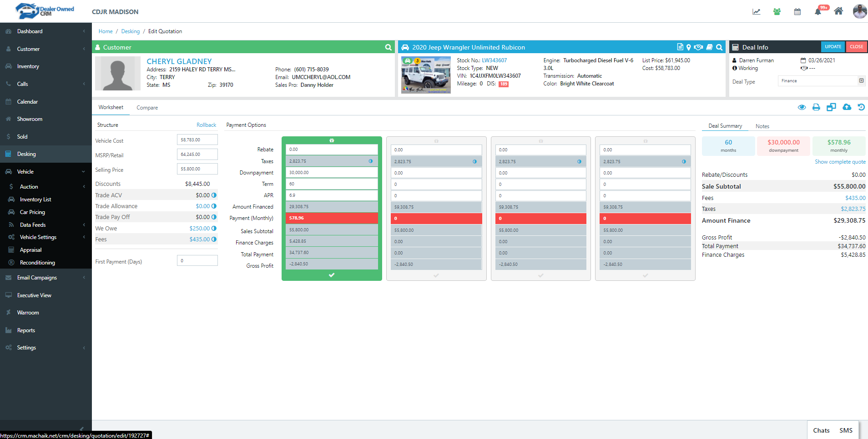The image size is (868, 439).
Task: Click the vehicle location pin icon
Action: [689, 47]
